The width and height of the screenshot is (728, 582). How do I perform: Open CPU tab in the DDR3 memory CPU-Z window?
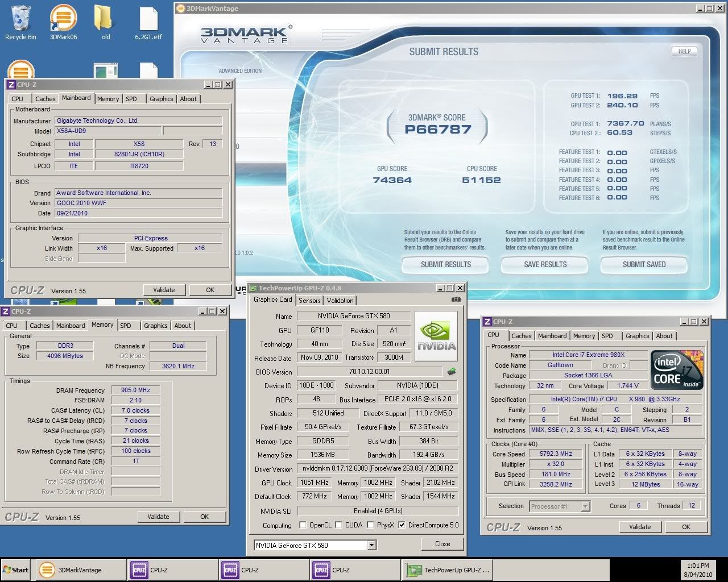[12, 326]
